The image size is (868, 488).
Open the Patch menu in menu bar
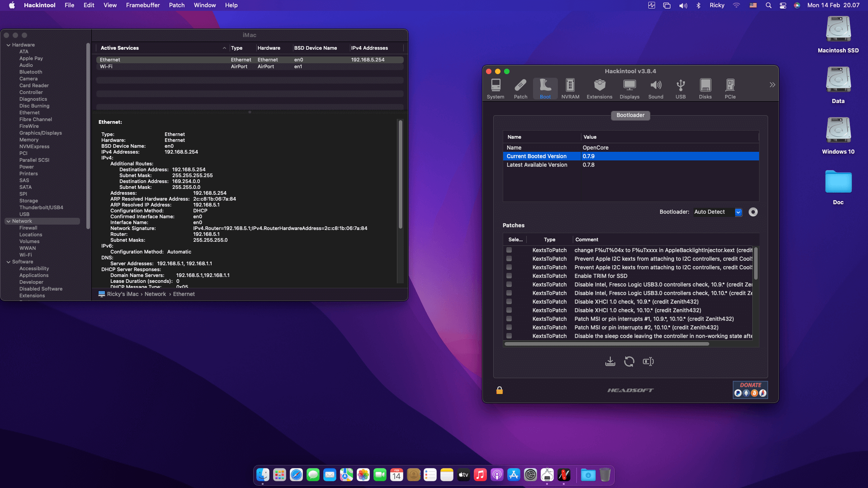(177, 5)
